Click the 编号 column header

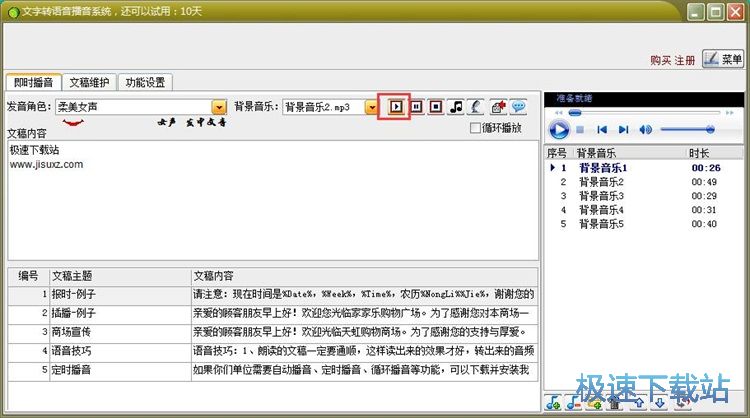tap(29, 276)
